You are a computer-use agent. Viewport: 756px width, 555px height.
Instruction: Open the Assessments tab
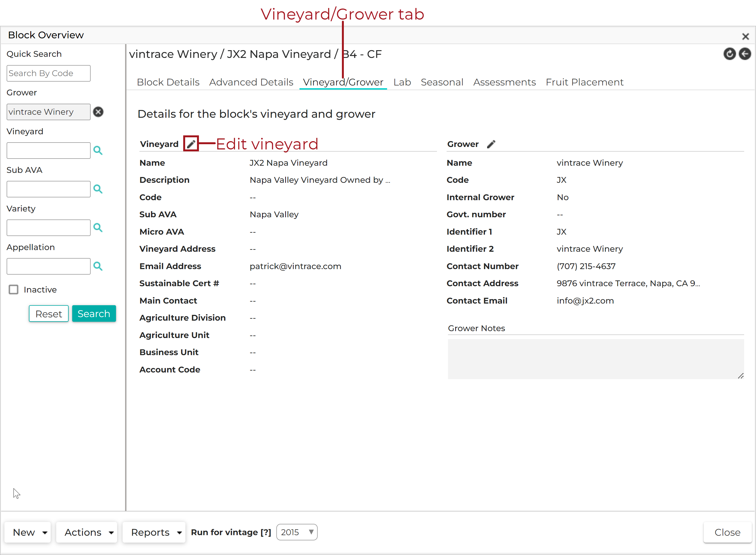point(504,82)
